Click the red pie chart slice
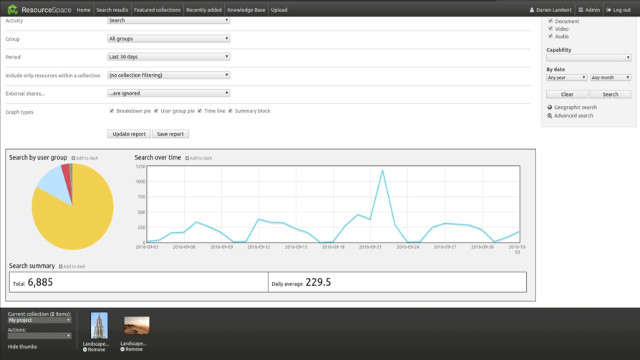 pos(67,176)
